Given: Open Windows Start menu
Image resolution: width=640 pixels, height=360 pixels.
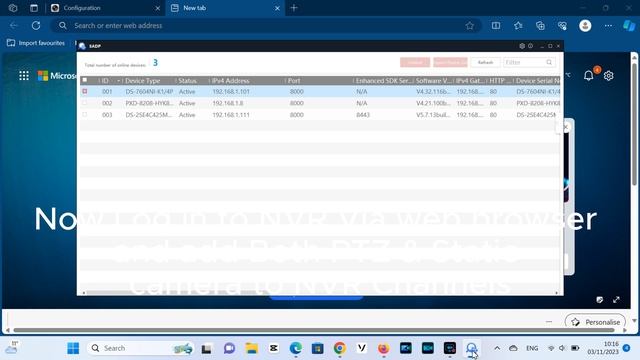Looking at the screenshot, I should pyautogui.click(x=73, y=348).
